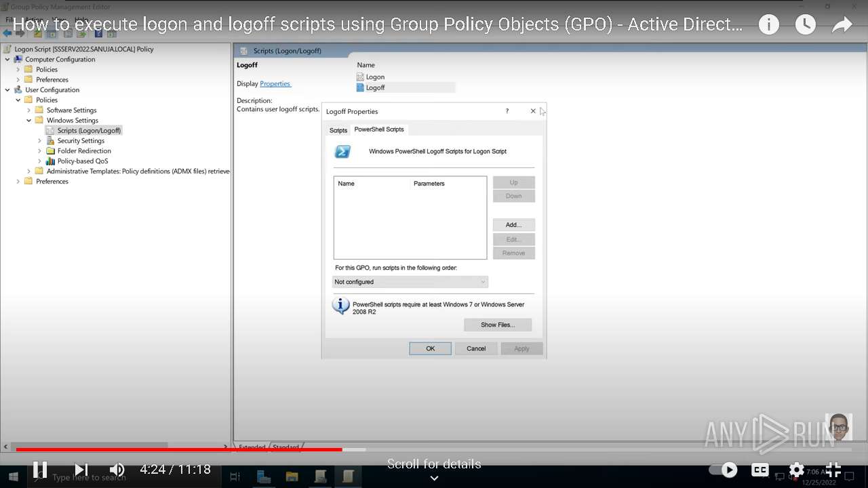Share the video with arrow icon
This screenshot has height=488, width=868.
coord(842,25)
